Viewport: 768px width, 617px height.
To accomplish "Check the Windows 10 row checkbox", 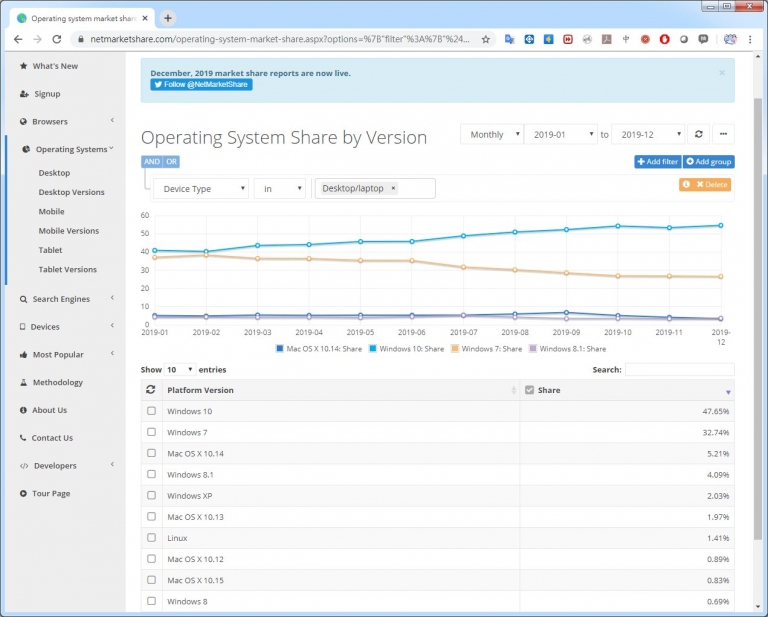I will point(151,411).
